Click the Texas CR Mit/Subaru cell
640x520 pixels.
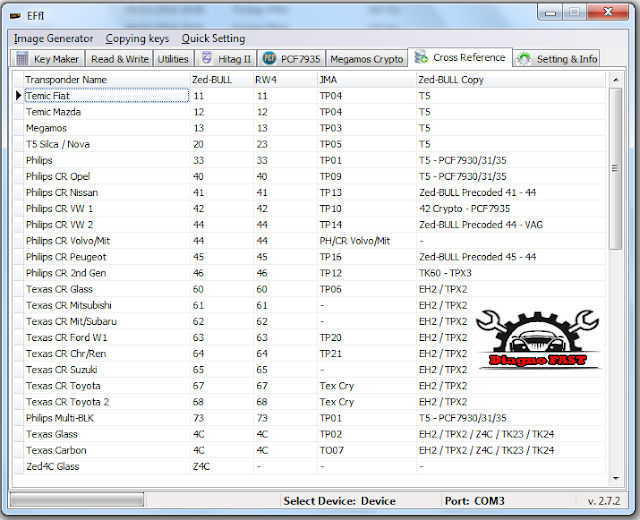click(107, 321)
